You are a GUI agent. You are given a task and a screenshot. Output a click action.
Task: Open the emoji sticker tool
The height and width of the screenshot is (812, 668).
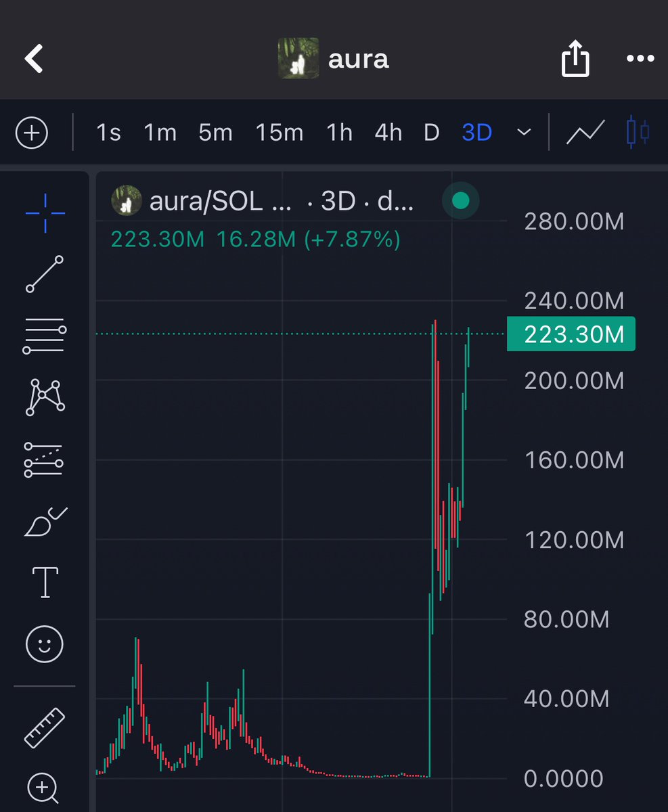(x=45, y=644)
